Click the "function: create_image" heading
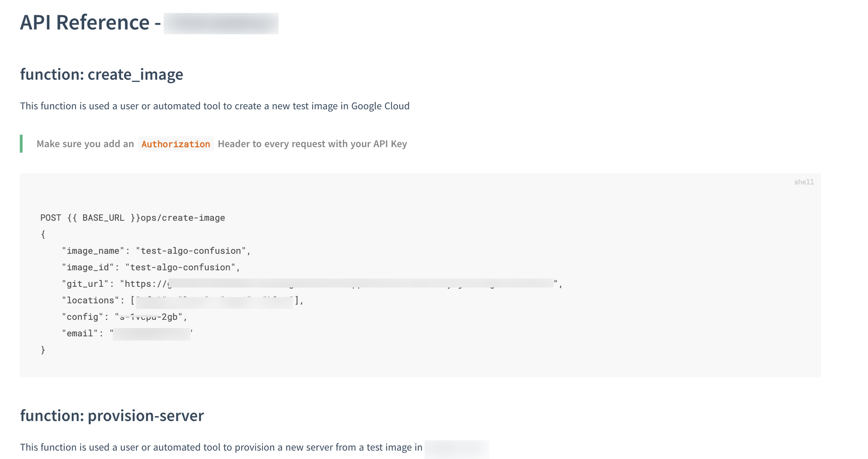Viewport: 868px width, 459px height. coord(102,75)
